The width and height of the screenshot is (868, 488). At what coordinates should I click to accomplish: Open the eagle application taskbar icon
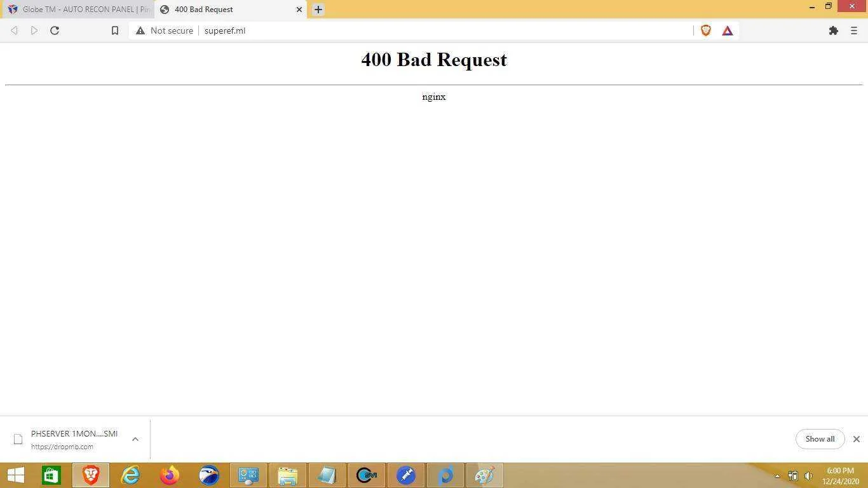pyautogui.click(x=209, y=475)
